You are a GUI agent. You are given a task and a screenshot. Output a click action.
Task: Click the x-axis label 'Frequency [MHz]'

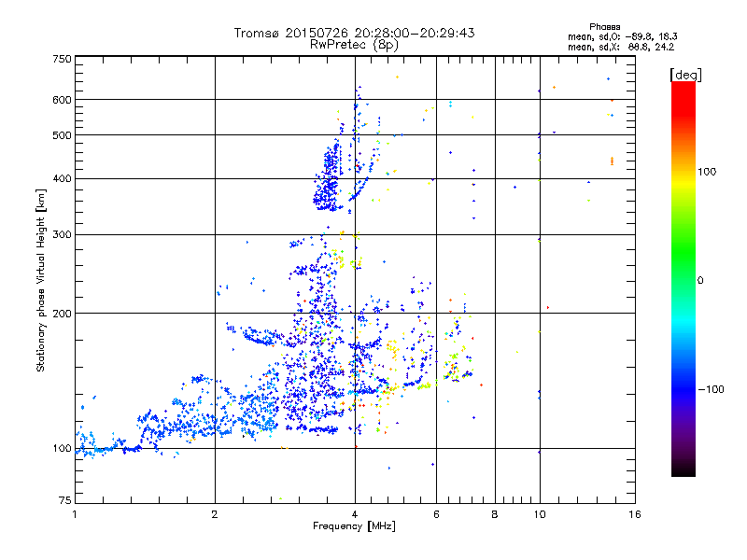click(x=354, y=526)
